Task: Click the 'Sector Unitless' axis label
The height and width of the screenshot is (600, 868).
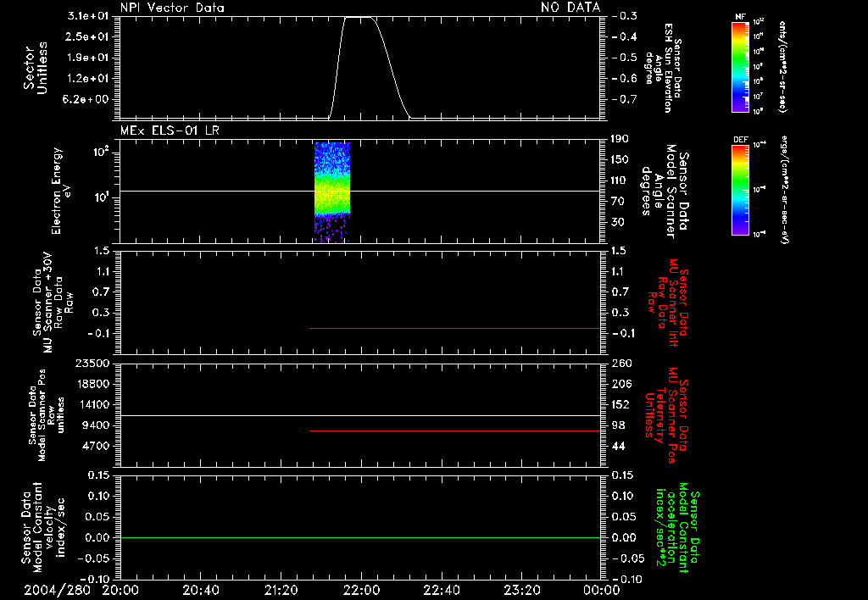Action: pyautogui.click(x=36, y=68)
